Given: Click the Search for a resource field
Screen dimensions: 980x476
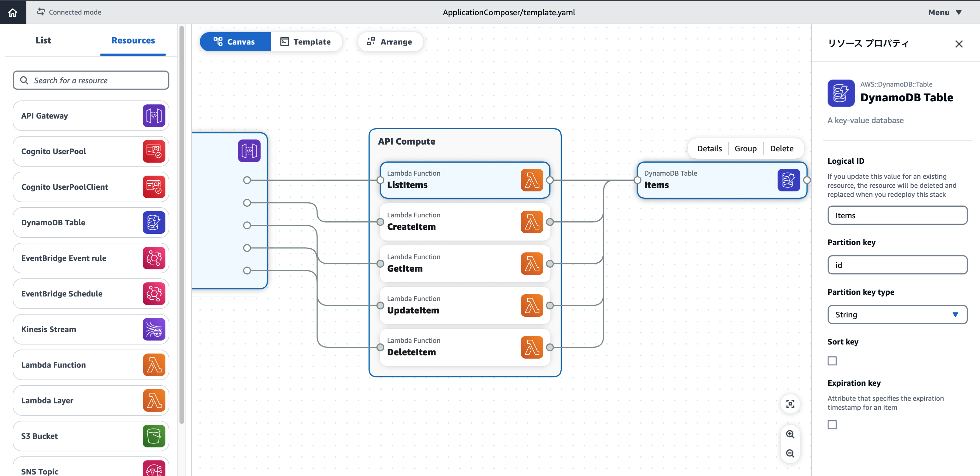Looking at the screenshot, I should (x=91, y=80).
